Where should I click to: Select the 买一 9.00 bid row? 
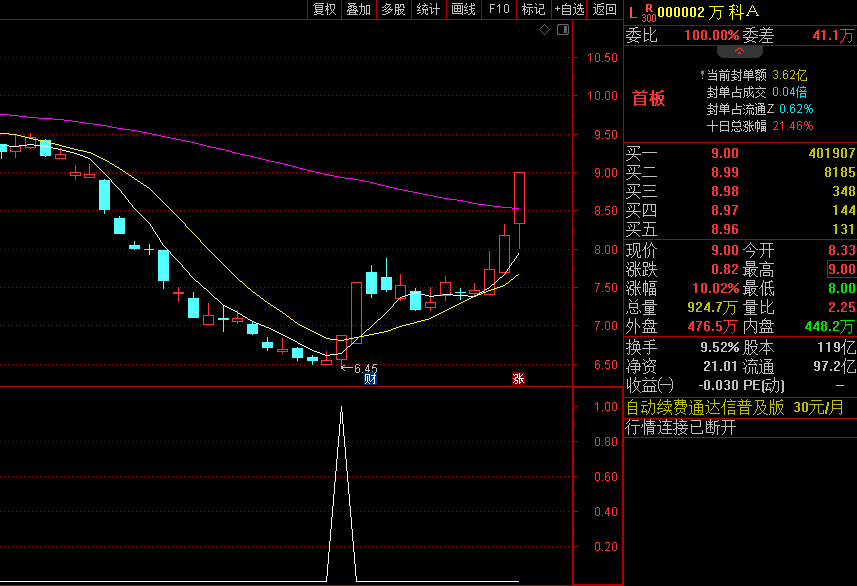point(740,153)
